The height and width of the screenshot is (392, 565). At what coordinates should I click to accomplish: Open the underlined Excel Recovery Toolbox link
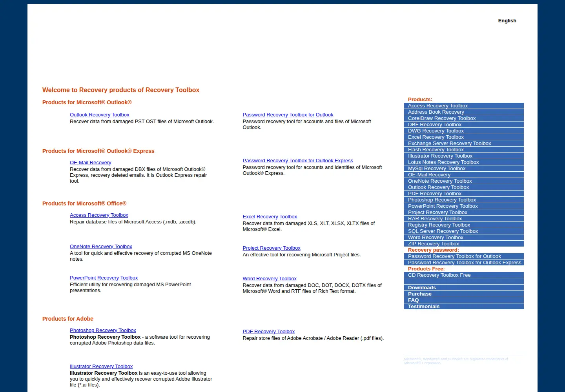[270, 217]
